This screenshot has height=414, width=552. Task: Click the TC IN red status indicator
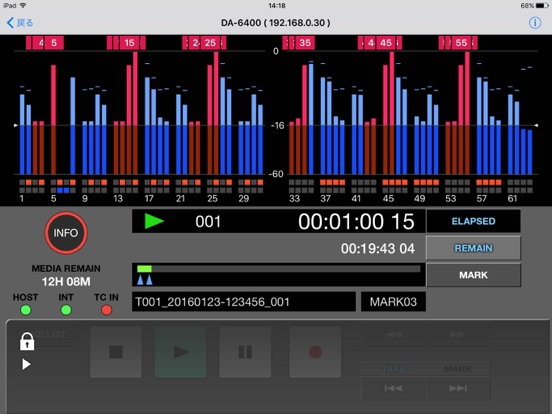click(107, 310)
